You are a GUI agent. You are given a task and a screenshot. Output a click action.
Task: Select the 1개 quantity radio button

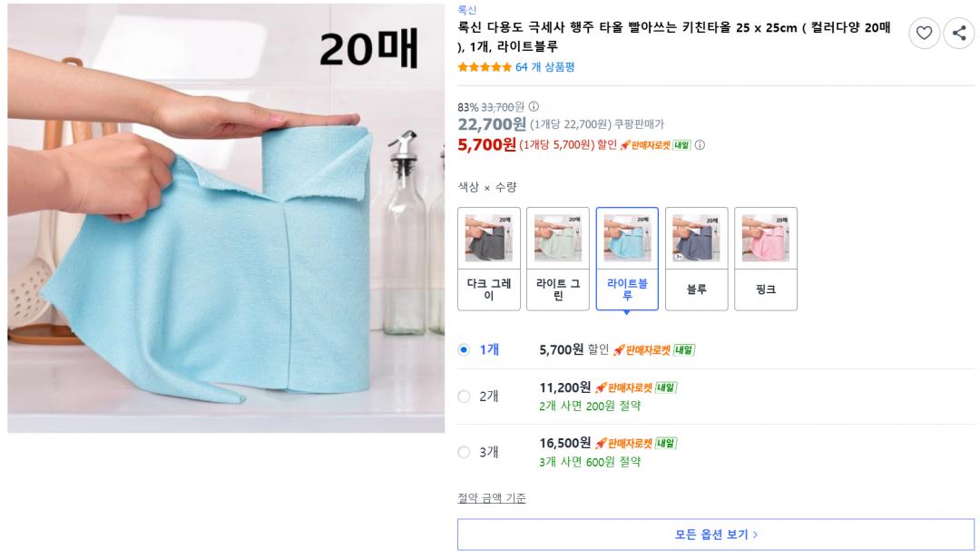pyautogui.click(x=464, y=349)
